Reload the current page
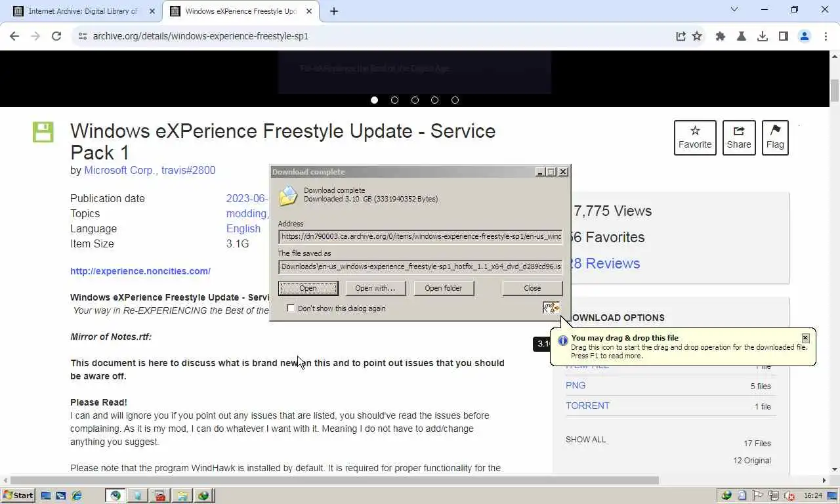Screen dimensions: 840x504 point(56,36)
